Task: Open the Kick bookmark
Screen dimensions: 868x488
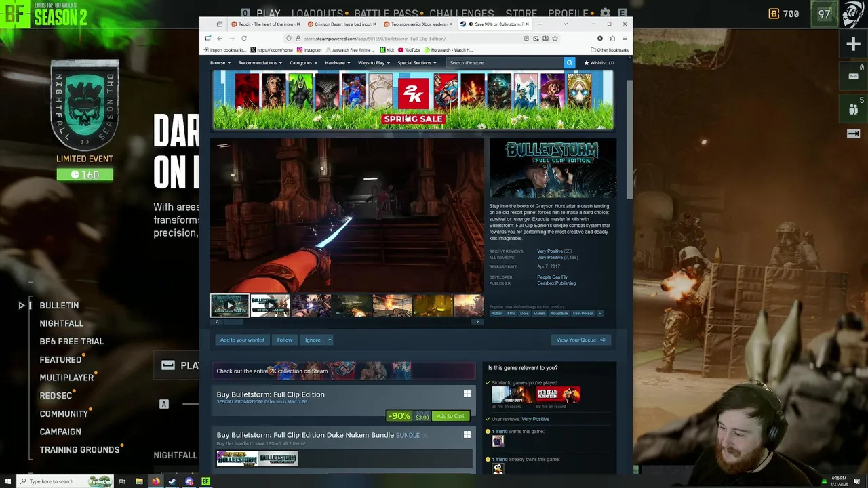Action: 387,49
